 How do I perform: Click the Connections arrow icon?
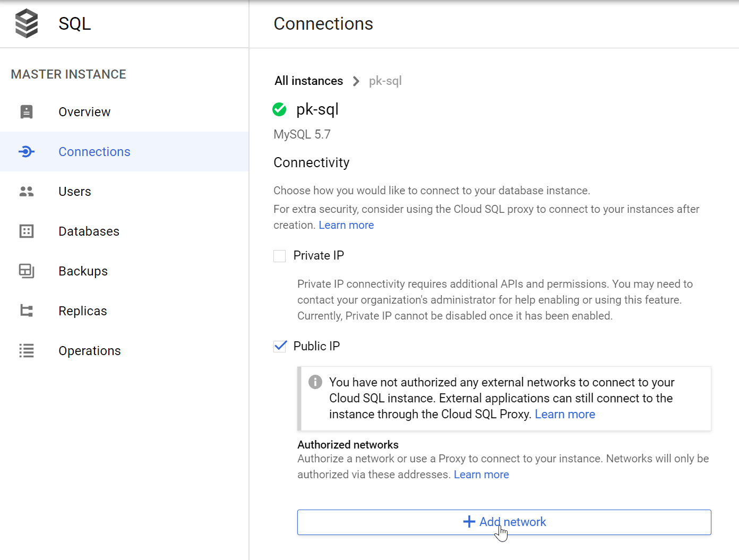coord(27,152)
